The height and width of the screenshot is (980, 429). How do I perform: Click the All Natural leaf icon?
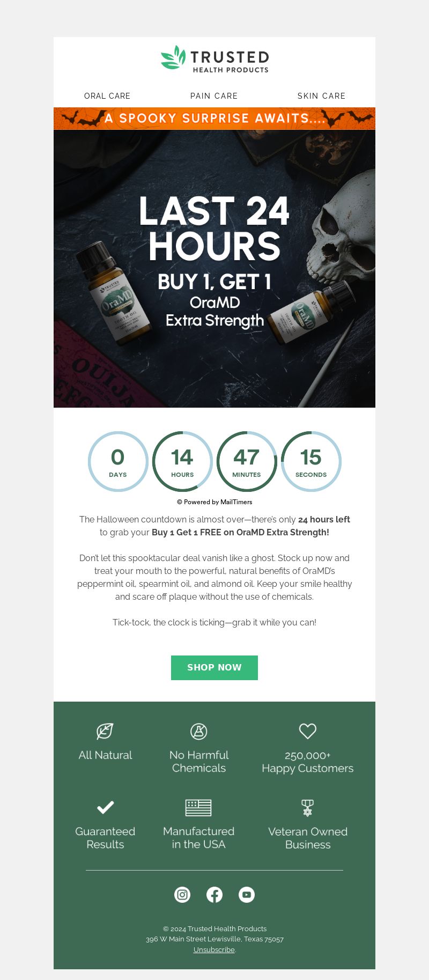point(105,731)
